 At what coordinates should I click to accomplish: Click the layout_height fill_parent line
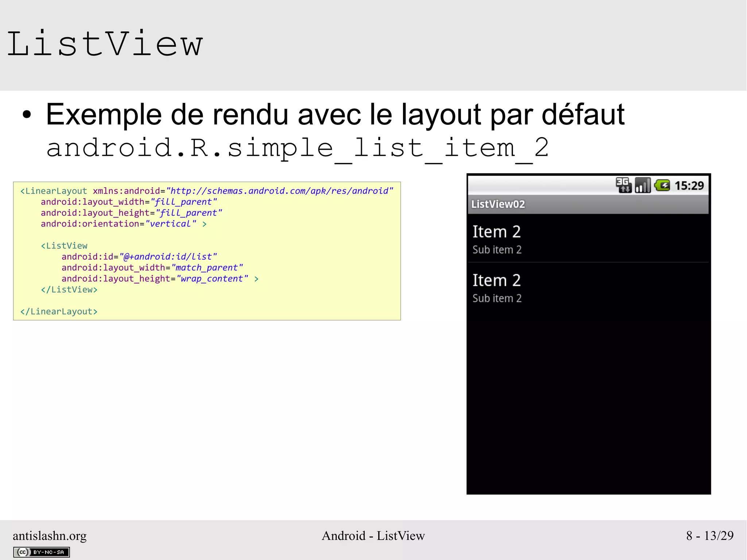tap(132, 213)
